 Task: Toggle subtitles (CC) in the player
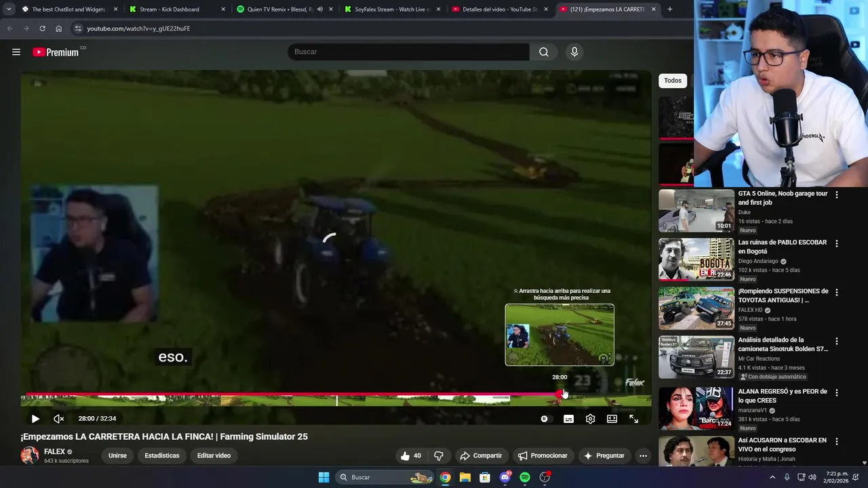pyautogui.click(x=568, y=419)
